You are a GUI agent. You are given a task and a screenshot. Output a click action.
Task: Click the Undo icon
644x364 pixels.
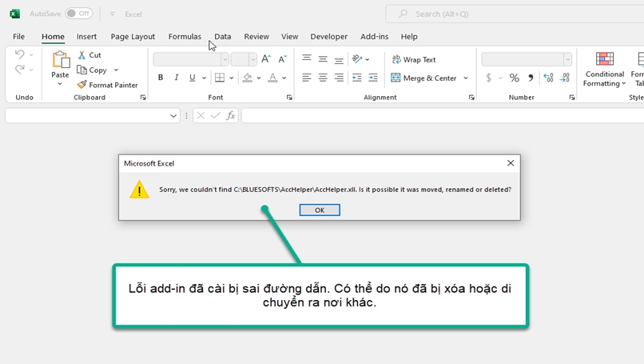pyautogui.click(x=19, y=54)
